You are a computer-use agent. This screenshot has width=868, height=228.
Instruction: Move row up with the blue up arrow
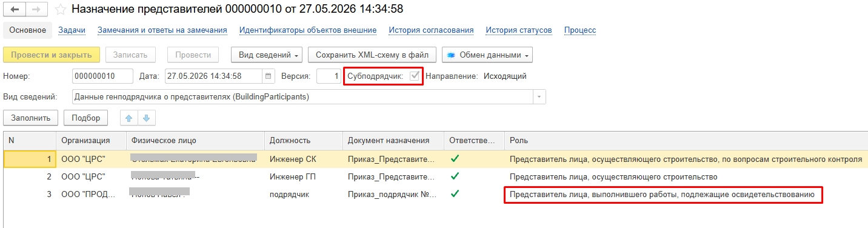tap(129, 118)
